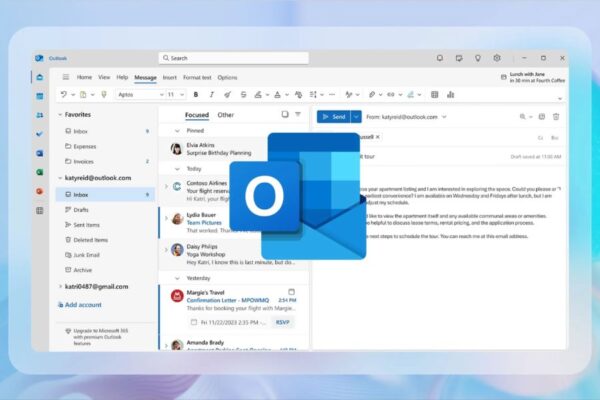Discard draft using the trash icon
This screenshot has width=600, height=400.
555,116
